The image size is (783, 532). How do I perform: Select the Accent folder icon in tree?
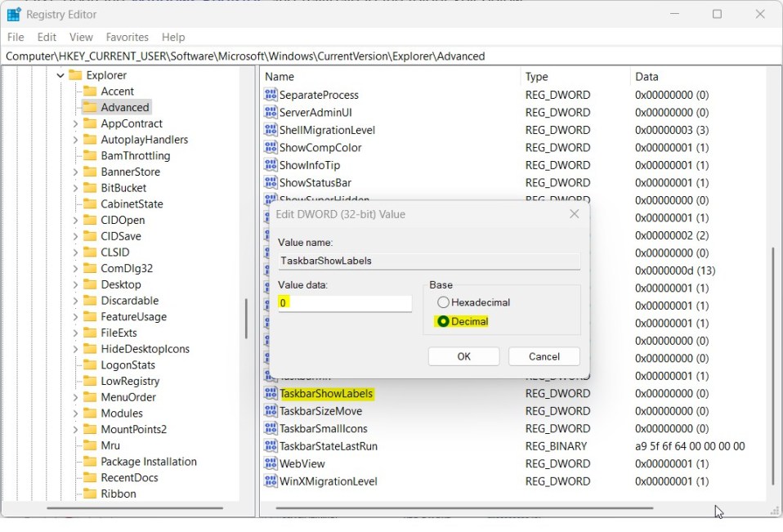click(90, 92)
